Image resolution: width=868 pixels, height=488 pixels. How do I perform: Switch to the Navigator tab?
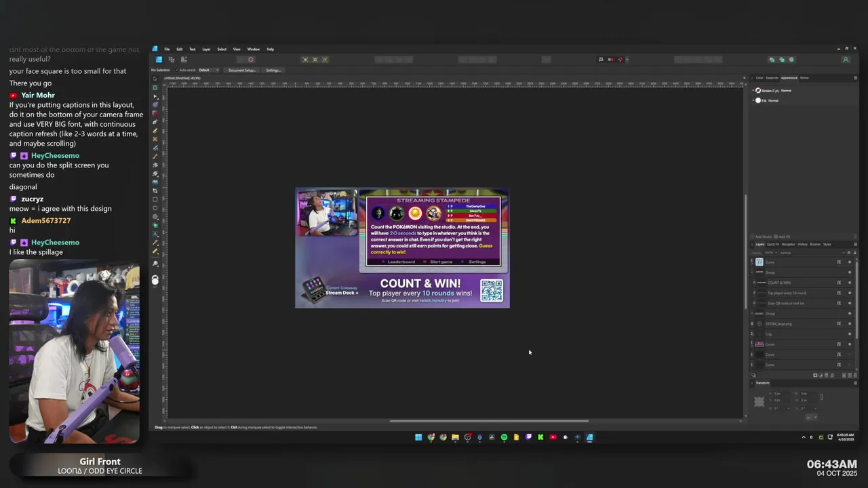[788, 244]
